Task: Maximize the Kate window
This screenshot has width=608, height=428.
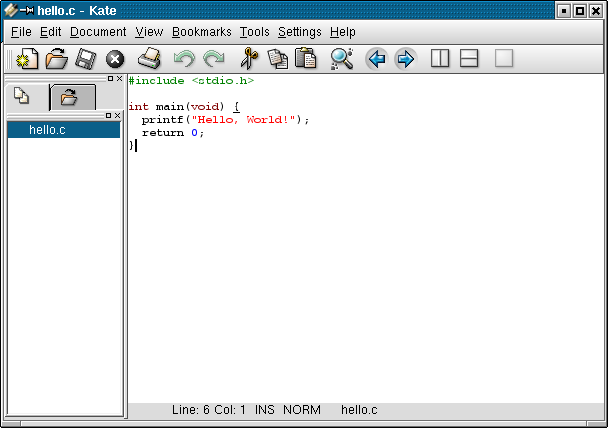Action: (580, 11)
